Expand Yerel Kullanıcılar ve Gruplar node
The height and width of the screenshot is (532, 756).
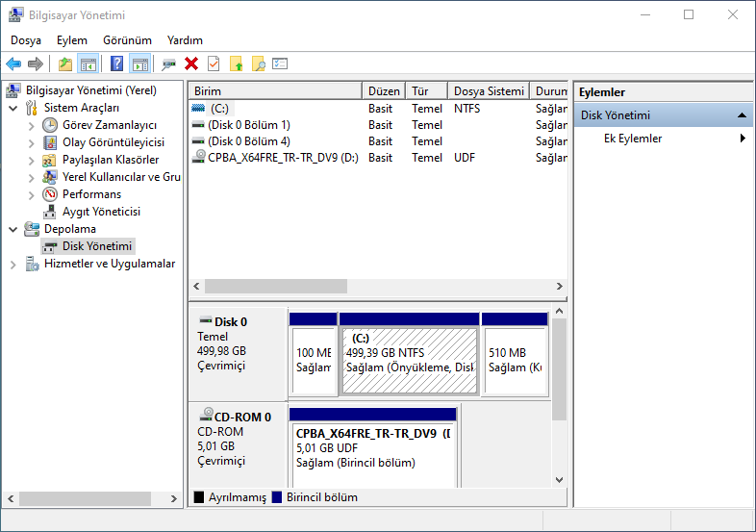[32, 178]
